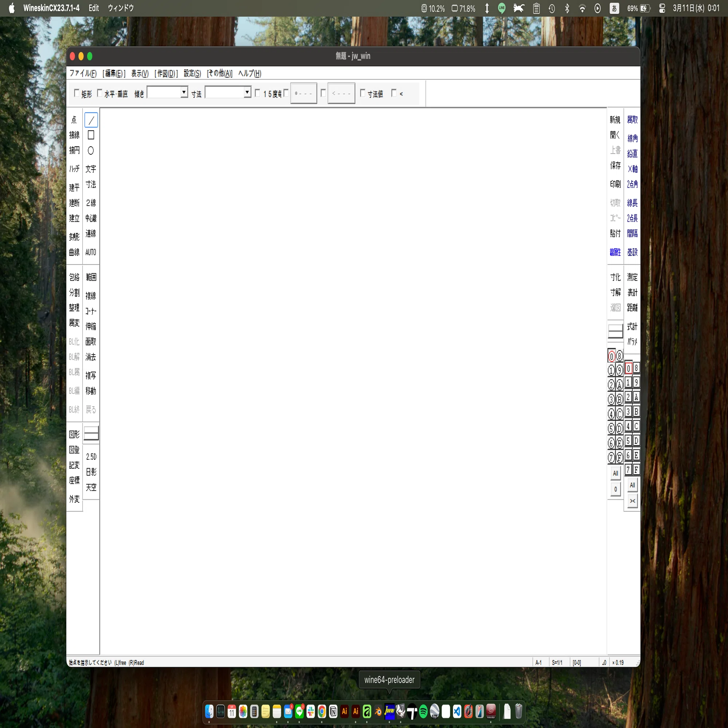Click the layer All button under circled layers
This screenshot has width=728, height=728.
tap(615, 473)
